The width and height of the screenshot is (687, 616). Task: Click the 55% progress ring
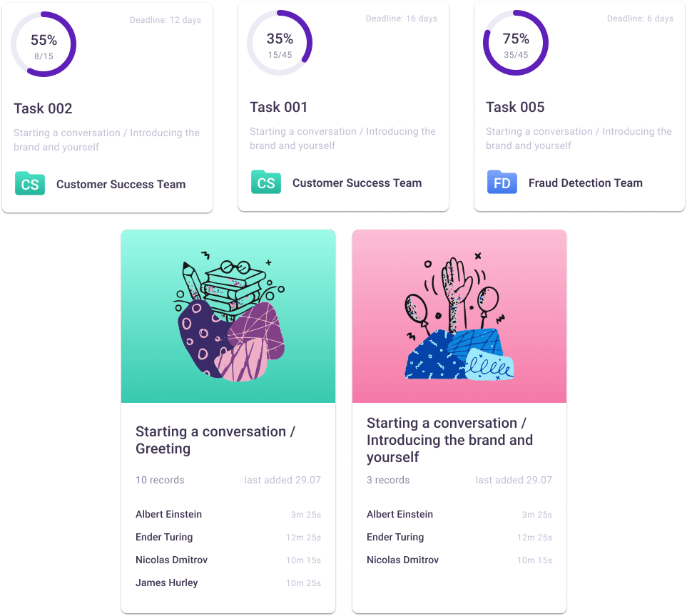point(44,44)
